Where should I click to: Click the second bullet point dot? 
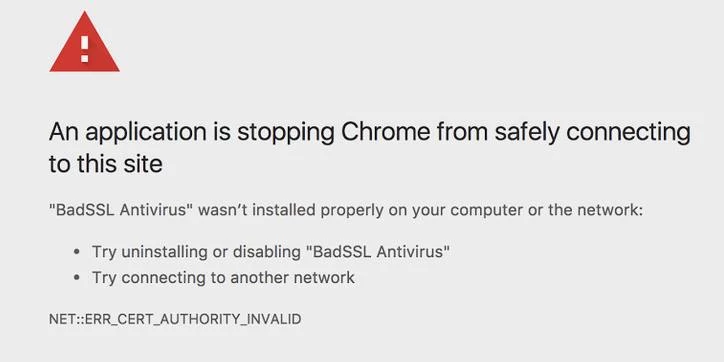coord(77,278)
